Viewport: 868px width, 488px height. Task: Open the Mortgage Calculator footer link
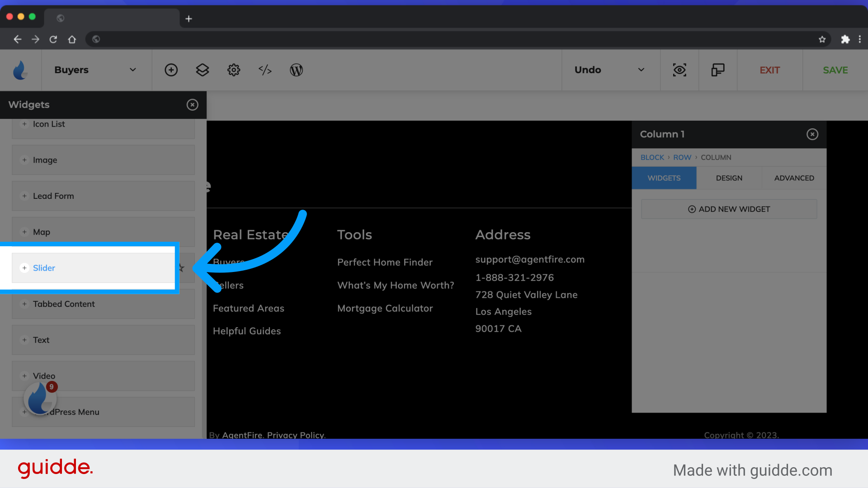pos(385,308)
